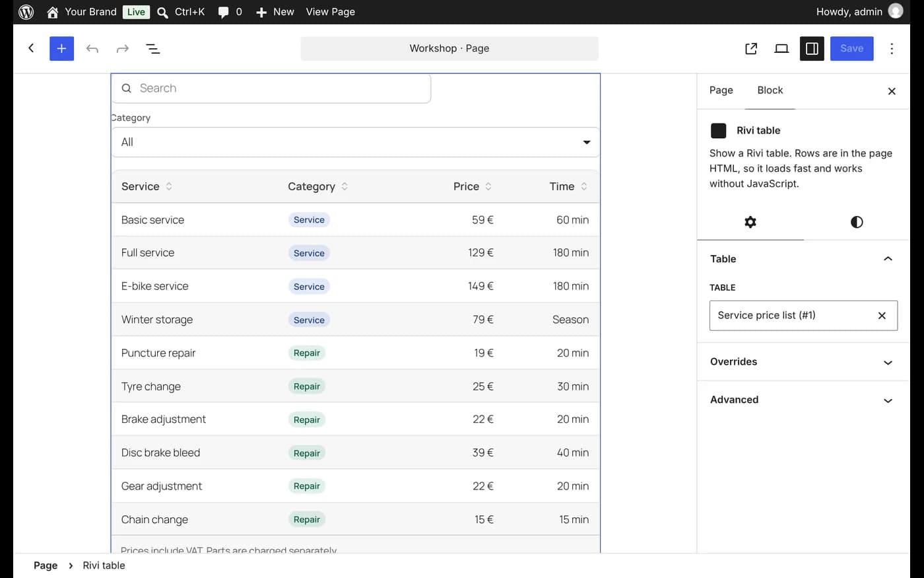Viewport: 924px width, 578px height.
Task: Collapse the Table panel
Action: pyautogui.click(x=803, y=259)
